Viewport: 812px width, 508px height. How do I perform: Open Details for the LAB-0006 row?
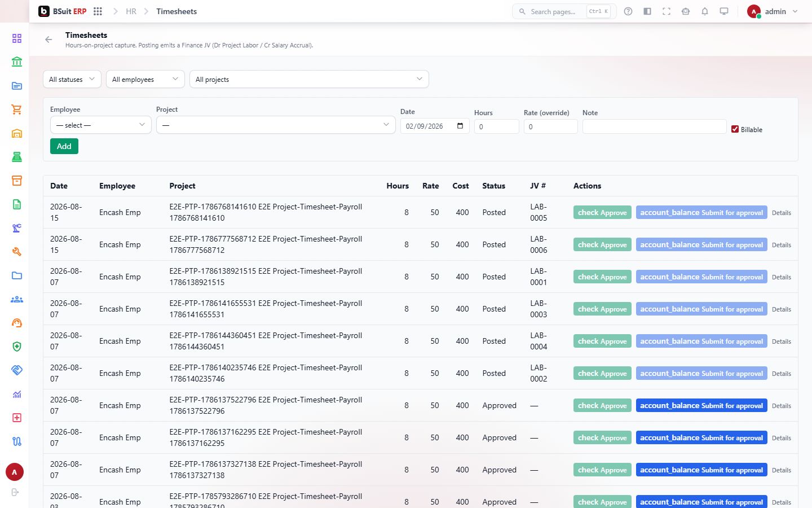tap(782, 245)
